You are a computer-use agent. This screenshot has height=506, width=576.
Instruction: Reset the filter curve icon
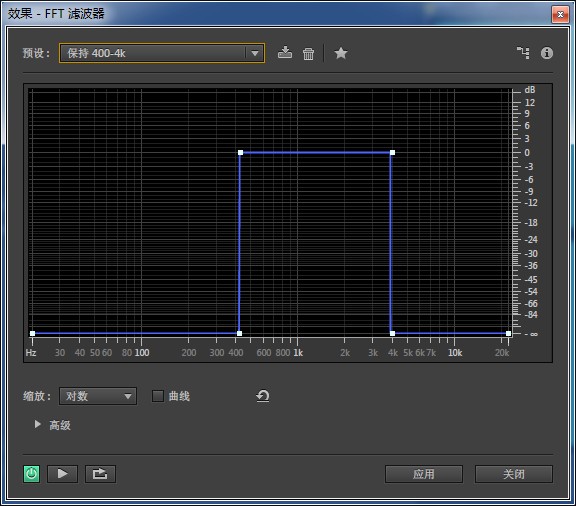pos(263,396)
